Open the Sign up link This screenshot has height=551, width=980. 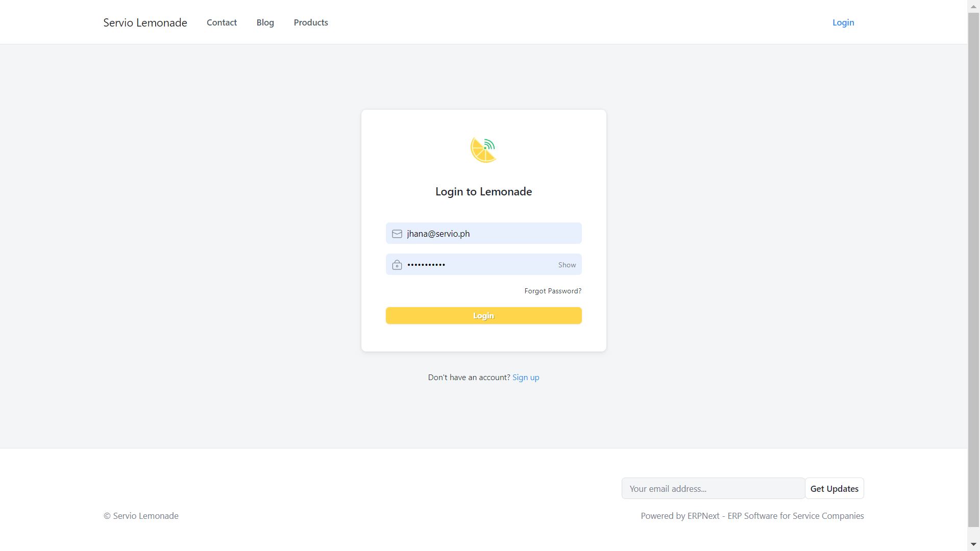coord(526,378)
